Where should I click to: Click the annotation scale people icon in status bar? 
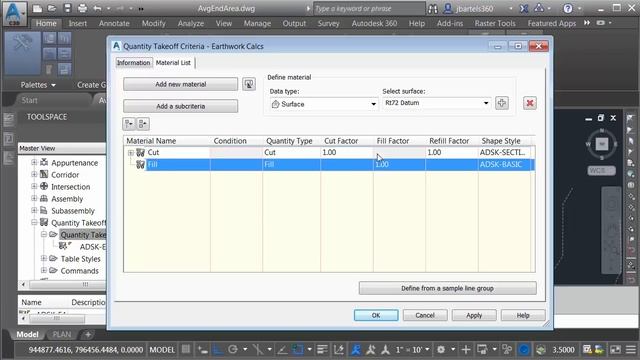click(356, 349)
